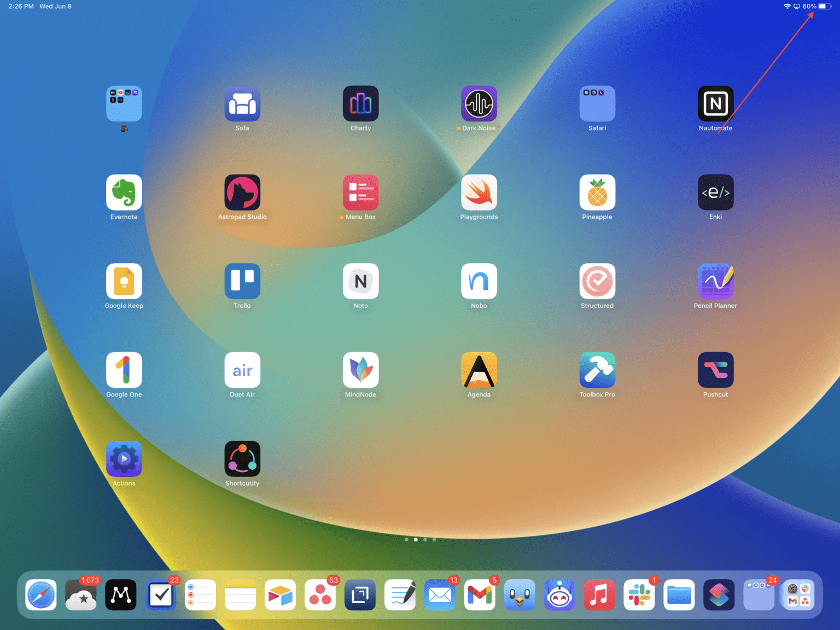Open Pushcut

(x=715, y=370)
